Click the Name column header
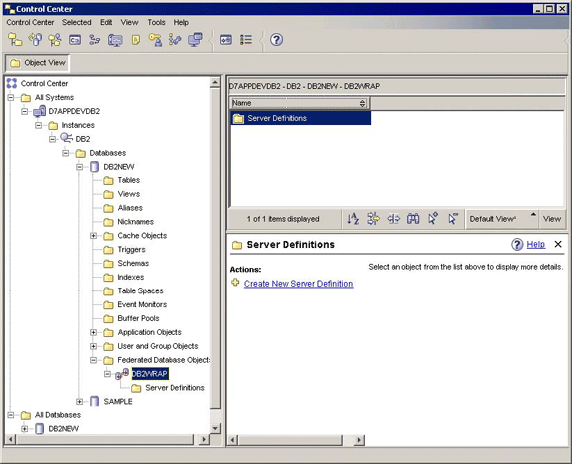 (x=299, y=103)
